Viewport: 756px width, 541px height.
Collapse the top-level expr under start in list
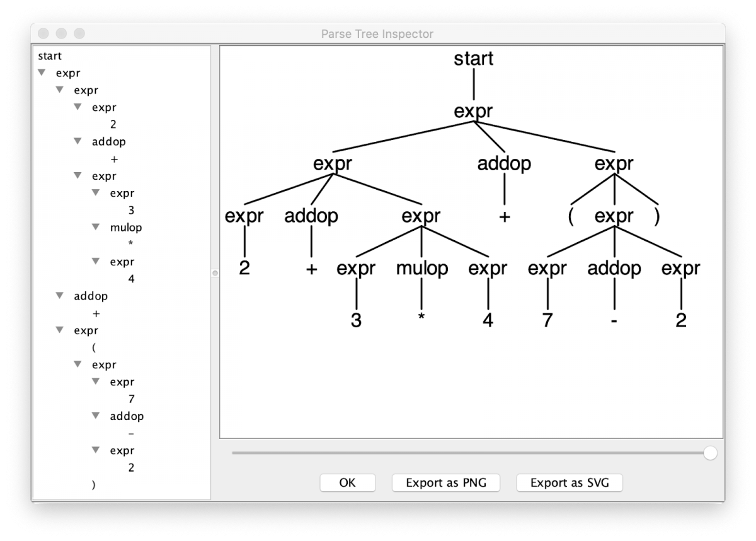click(x=42, y=73)
